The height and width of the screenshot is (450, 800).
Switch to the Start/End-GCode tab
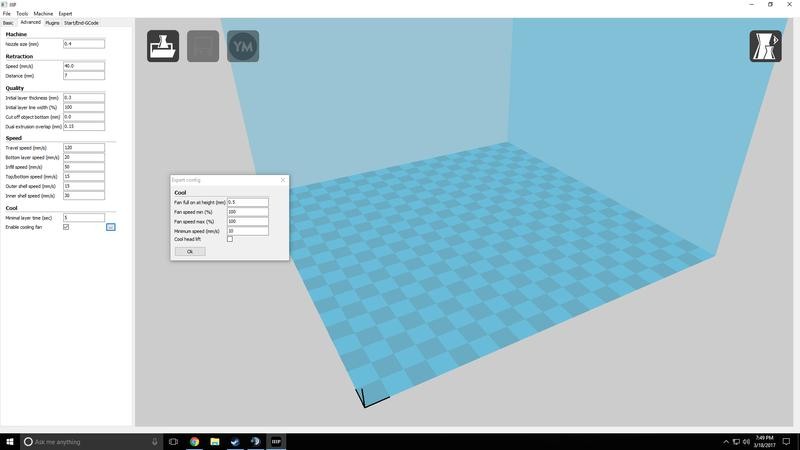click(81, 22)
